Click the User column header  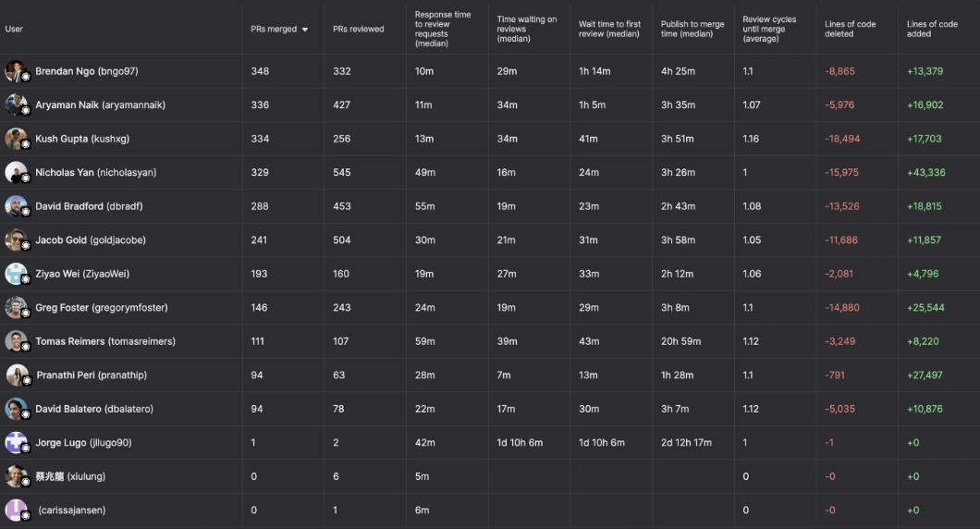pyautogui.click(x=14, y=30)
